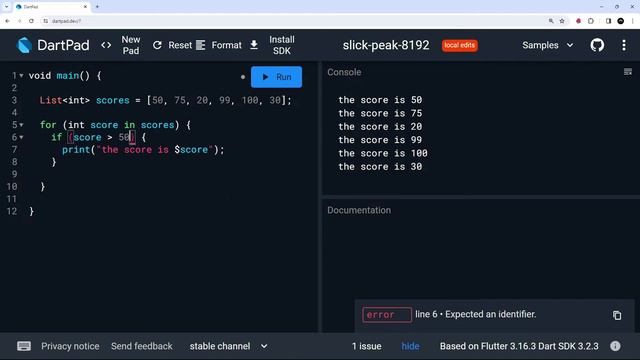
Task: Open the browser extensions puzzle icon
Action: [x=591, y=21]
